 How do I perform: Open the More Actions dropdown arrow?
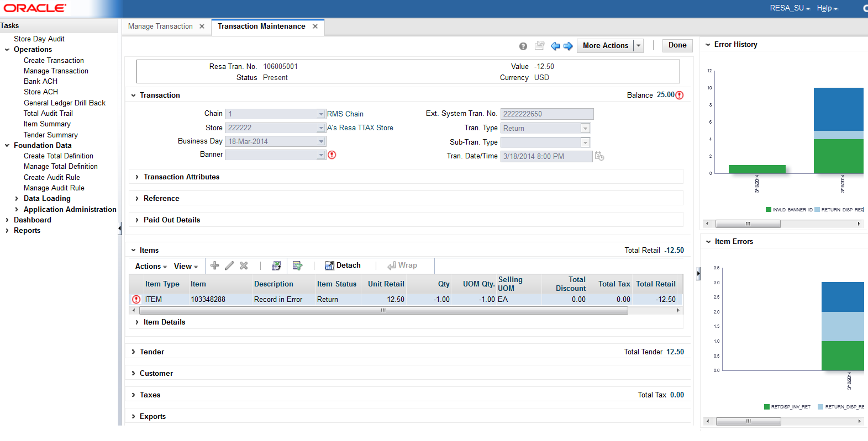(639, 46)
